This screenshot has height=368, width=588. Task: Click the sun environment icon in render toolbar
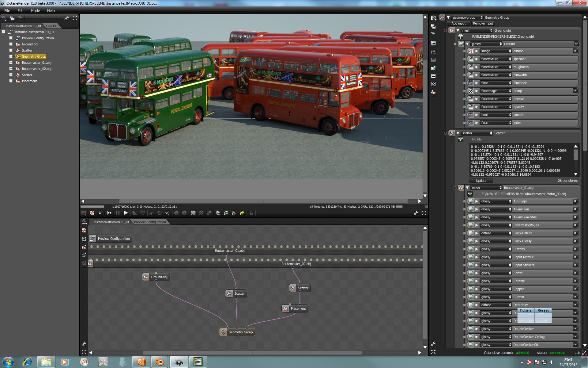pos(242,213)
